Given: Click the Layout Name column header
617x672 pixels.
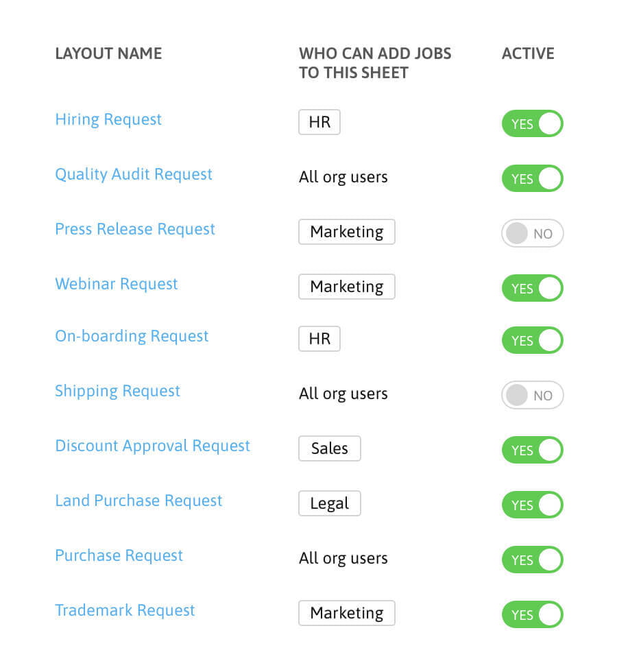Looking at the screenshot, I should (108, 54).
